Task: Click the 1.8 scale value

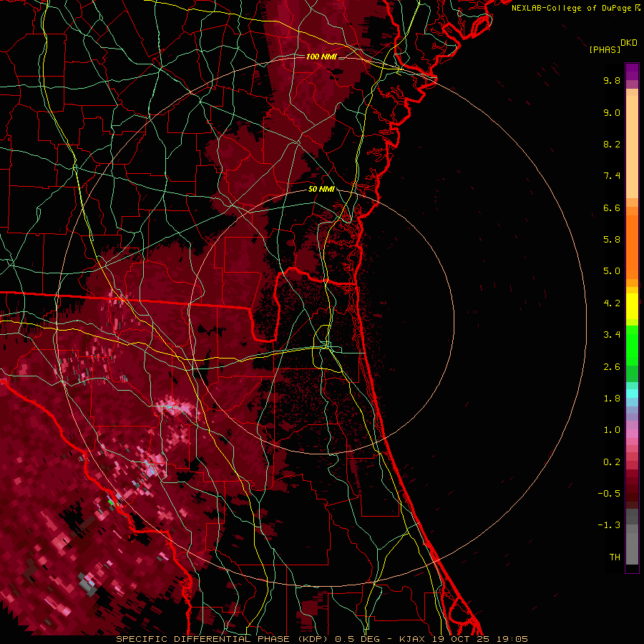Action: pyautogui.click(x=612, y=399)
